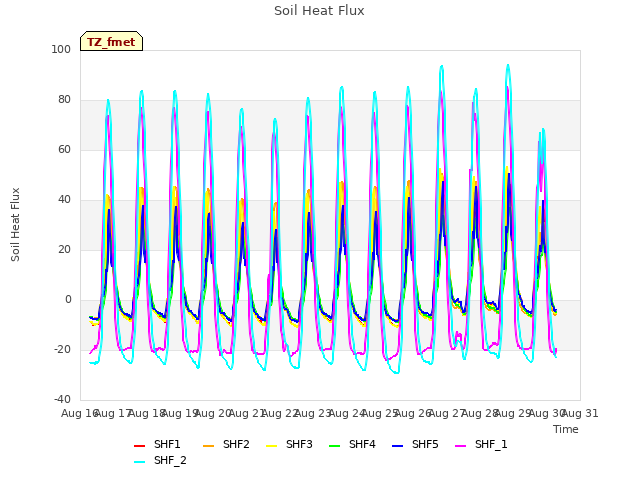Viewport: 640px width, 480px height.
Task: Click the green SHF4 legend swatch
Action: click(x=335, y=445)
